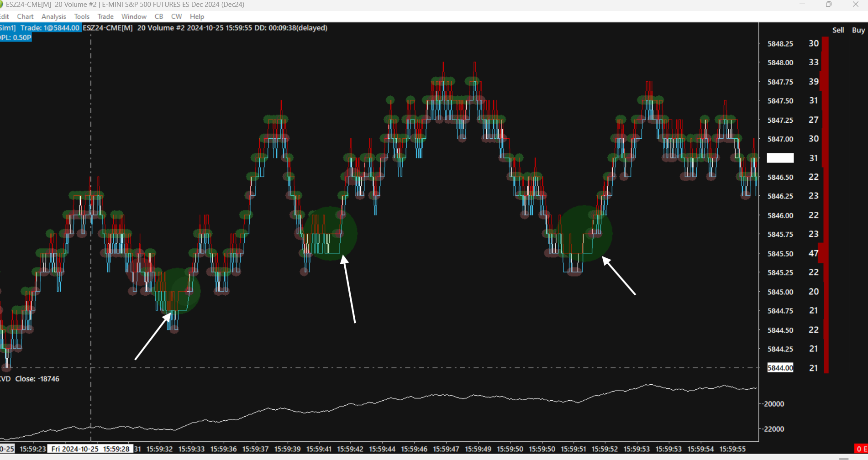Click the 5845.50 price level
Image resolution: width=868 pixels, height=460 pixels.
click(780, 254)
